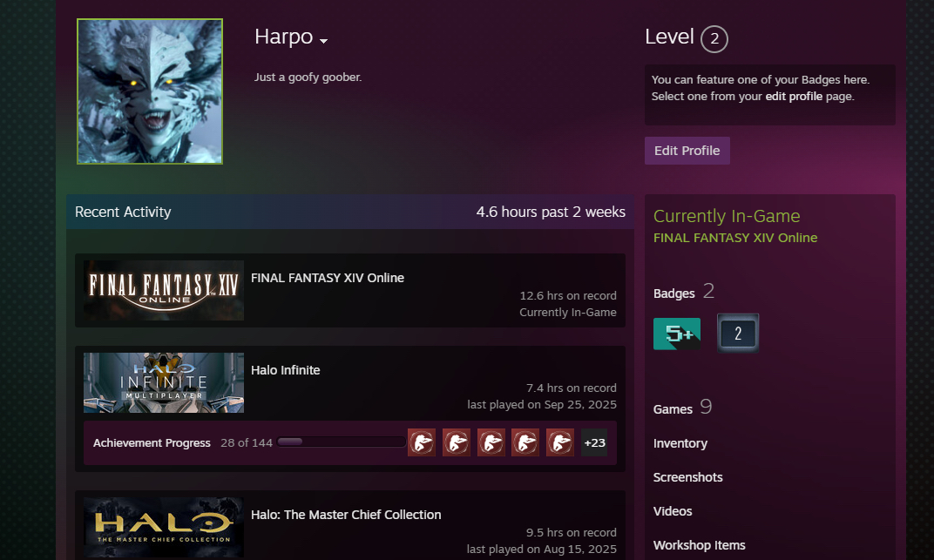This screenshot has width=934, height=560.
Task: Click the Halo Infinite achievement progress bar
Action: pyautogui.click(x=342, y=442)
